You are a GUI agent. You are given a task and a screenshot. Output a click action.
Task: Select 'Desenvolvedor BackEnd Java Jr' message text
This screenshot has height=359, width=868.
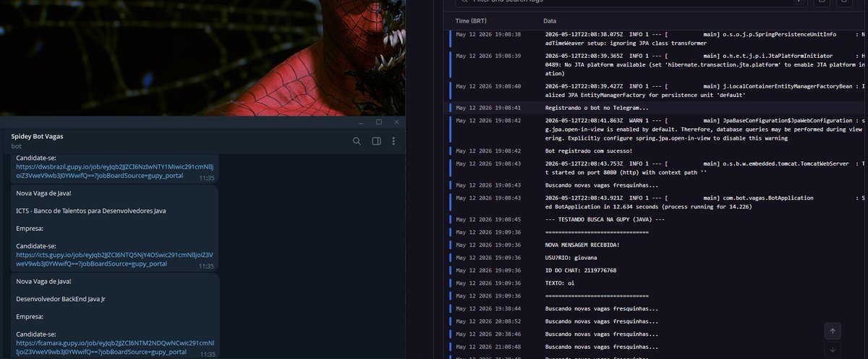[62, 299]
